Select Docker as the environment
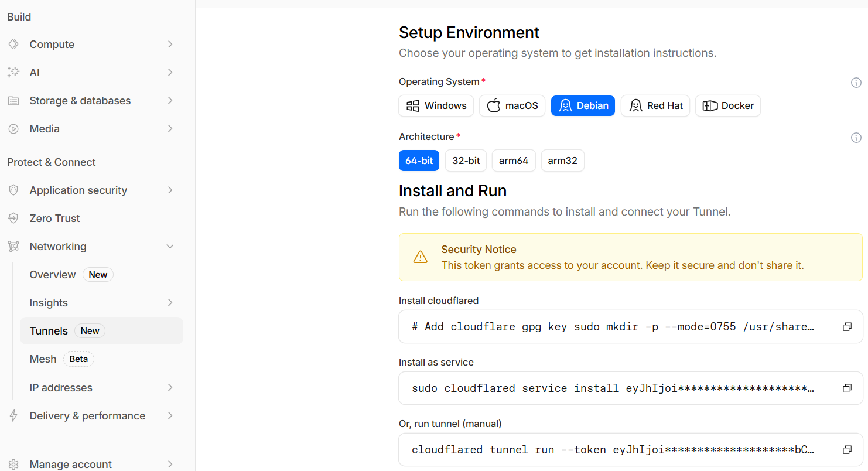 tap(728, 106)
